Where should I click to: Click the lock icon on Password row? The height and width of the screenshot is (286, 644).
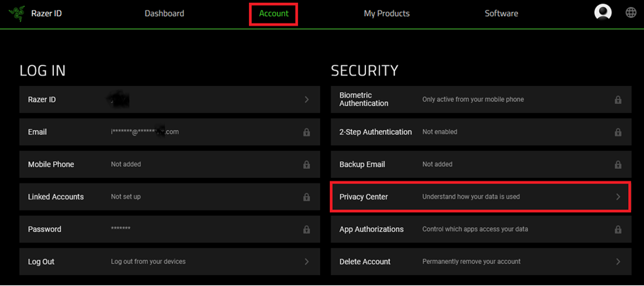306,229
